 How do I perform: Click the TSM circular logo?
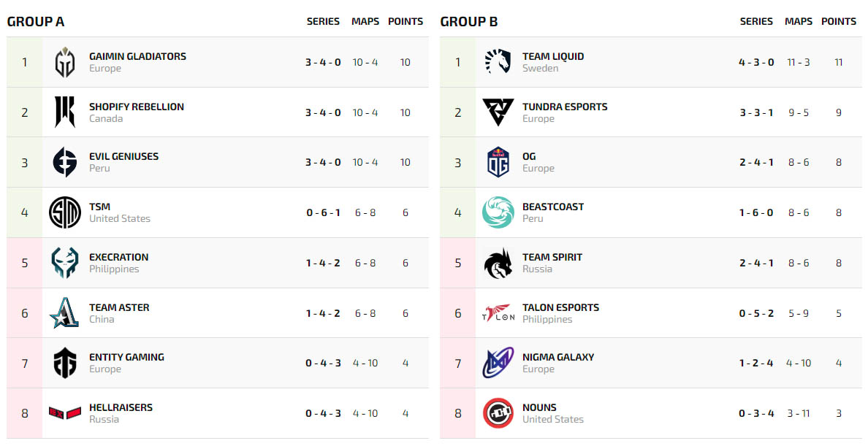pos(65,212)
